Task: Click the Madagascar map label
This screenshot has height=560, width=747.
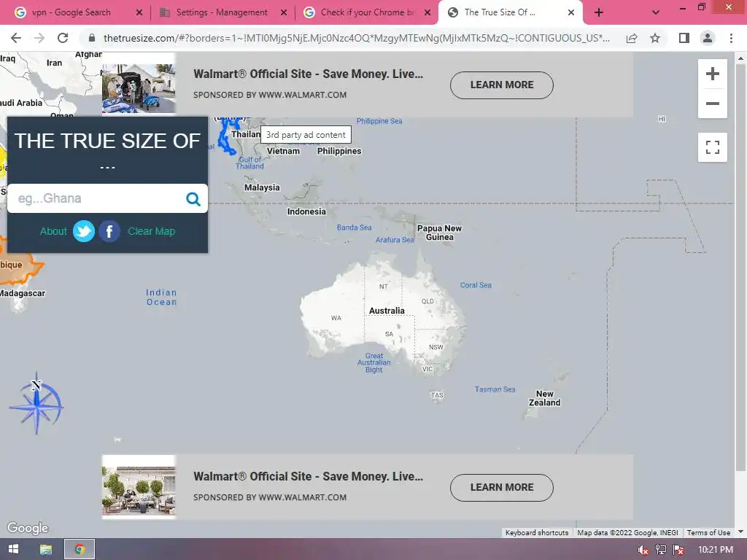Action: 23,293
